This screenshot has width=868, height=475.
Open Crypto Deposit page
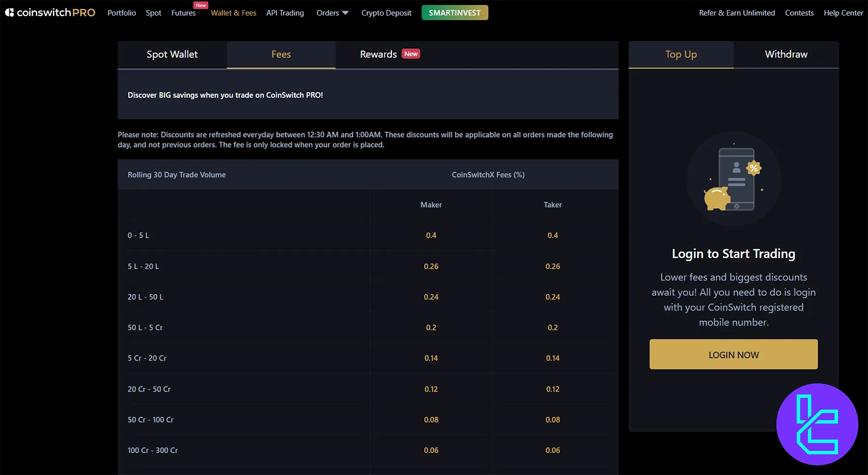point(386,13)
